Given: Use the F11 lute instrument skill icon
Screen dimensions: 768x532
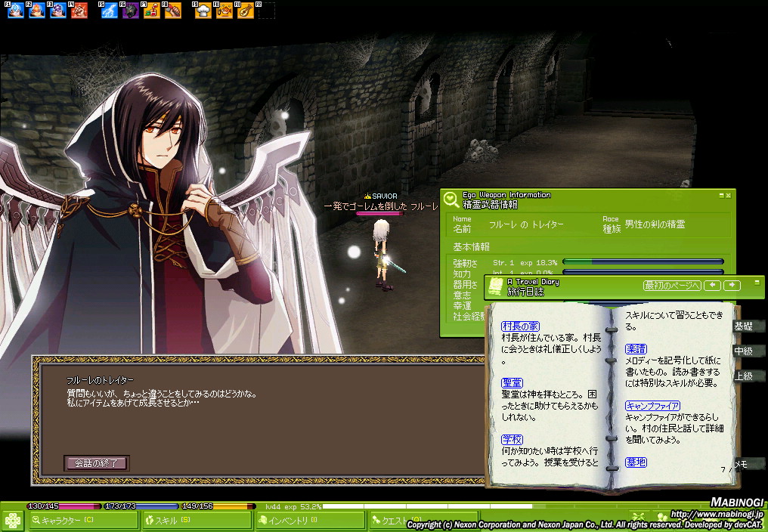Looking at the screenshot, I should click(246, 11).
